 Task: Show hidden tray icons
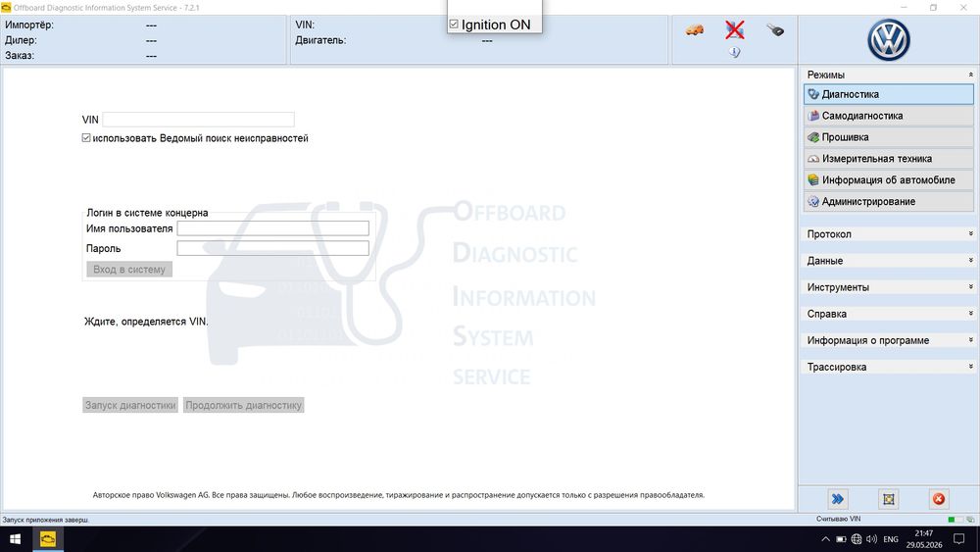825,539
